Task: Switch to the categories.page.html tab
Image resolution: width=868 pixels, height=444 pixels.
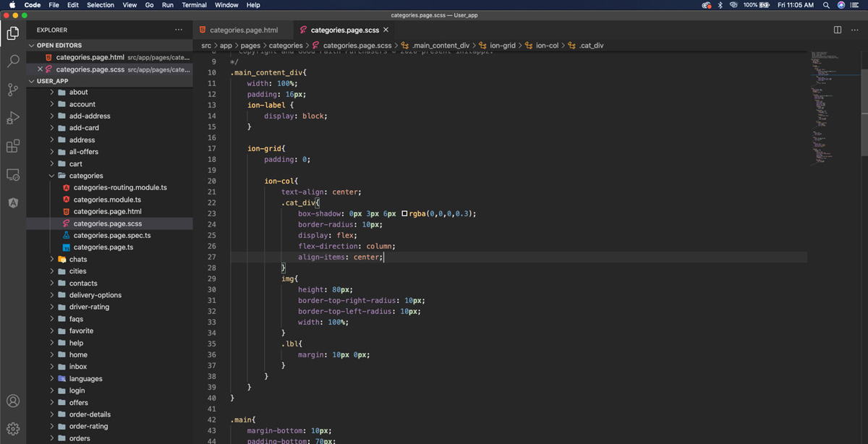Action: coord(243,30)
